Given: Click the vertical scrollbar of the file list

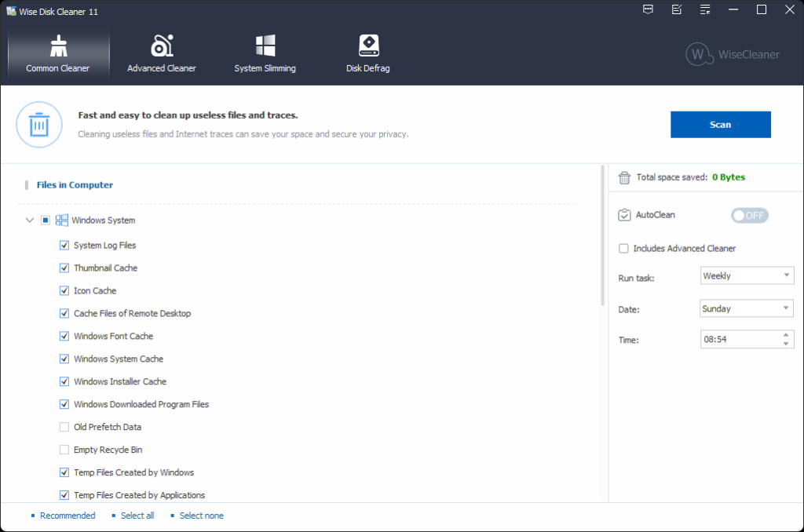Looking at the screenshot, I should [602, 235].
